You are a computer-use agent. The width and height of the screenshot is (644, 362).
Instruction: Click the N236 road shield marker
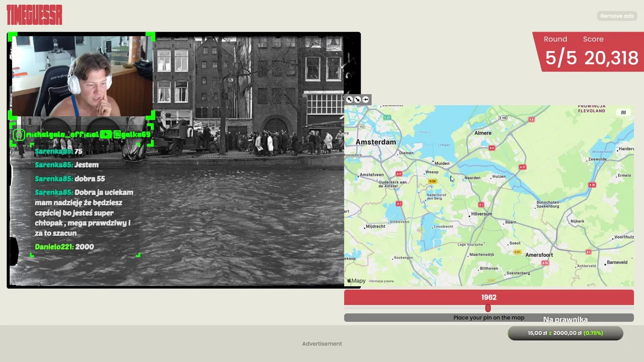432,182
